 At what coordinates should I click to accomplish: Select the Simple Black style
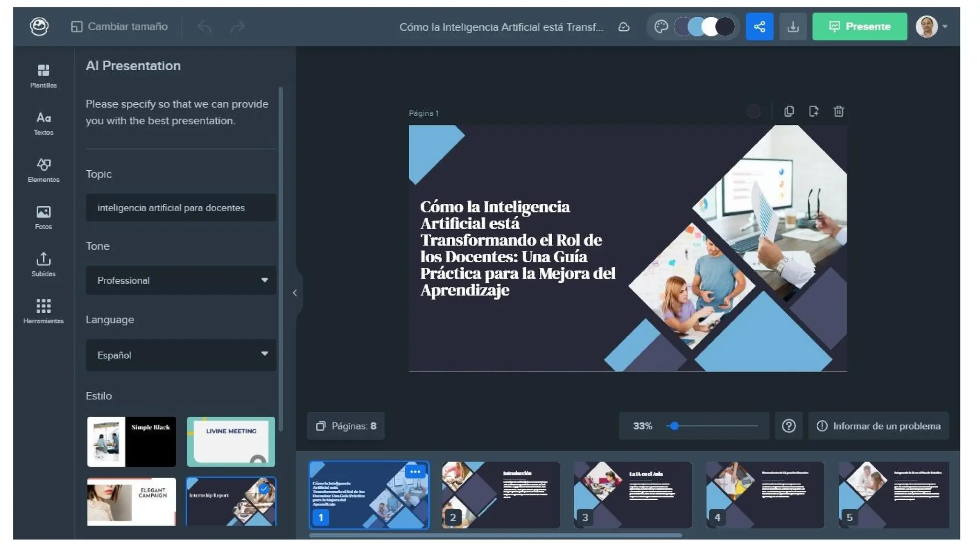click(132, 441)
